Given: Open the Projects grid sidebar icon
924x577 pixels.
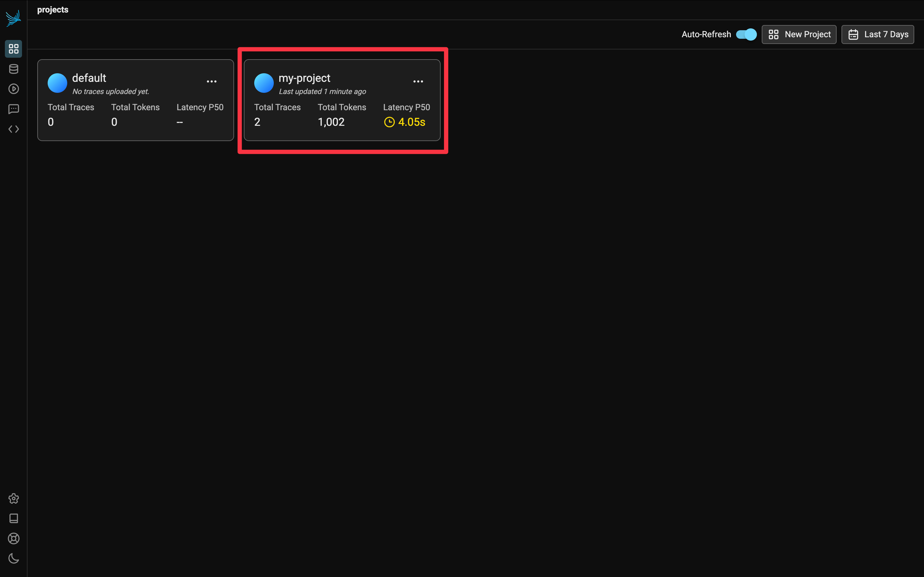Looking at the screenshot, I should (13, 49).
